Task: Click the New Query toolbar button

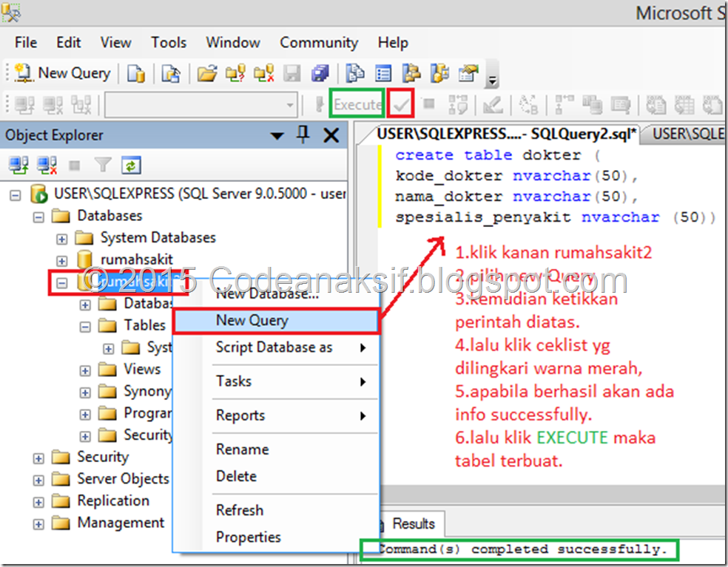Action: pyautogui.click(x=63, y=73)
